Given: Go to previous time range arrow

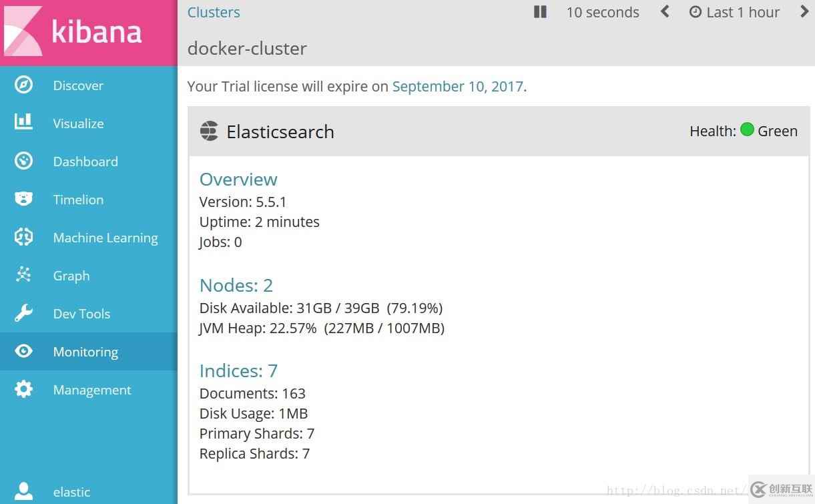Looking at the screenshot, I should (x=665, y=12).
